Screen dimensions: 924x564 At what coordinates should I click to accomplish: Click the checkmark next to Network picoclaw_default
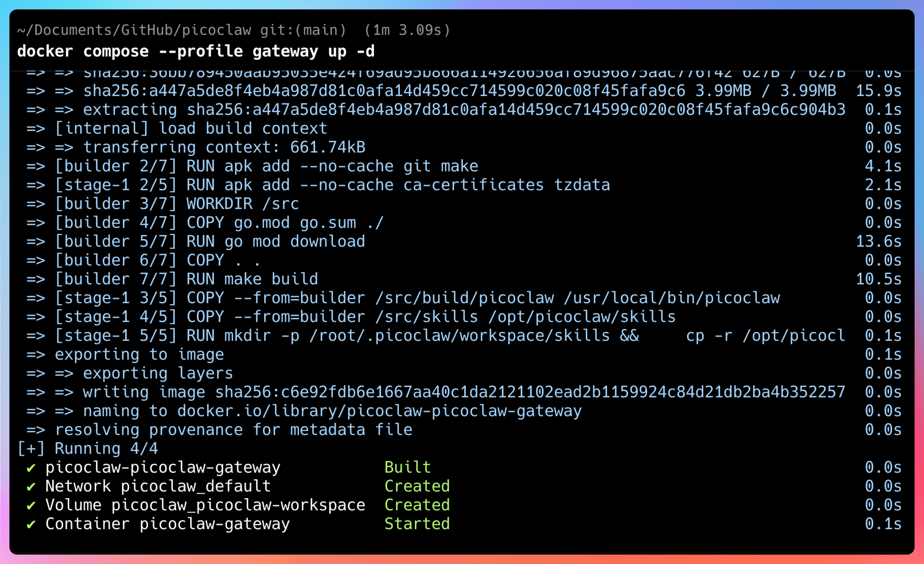click(x=31, y=486)
